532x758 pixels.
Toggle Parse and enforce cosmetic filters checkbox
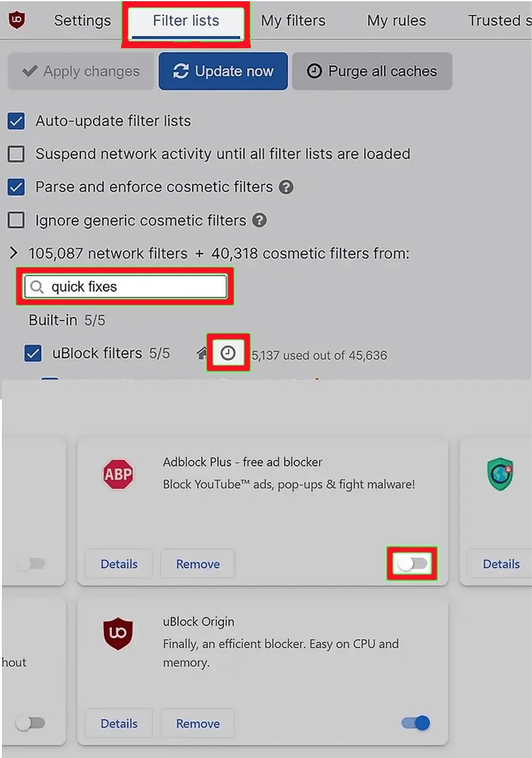point(16,187)
